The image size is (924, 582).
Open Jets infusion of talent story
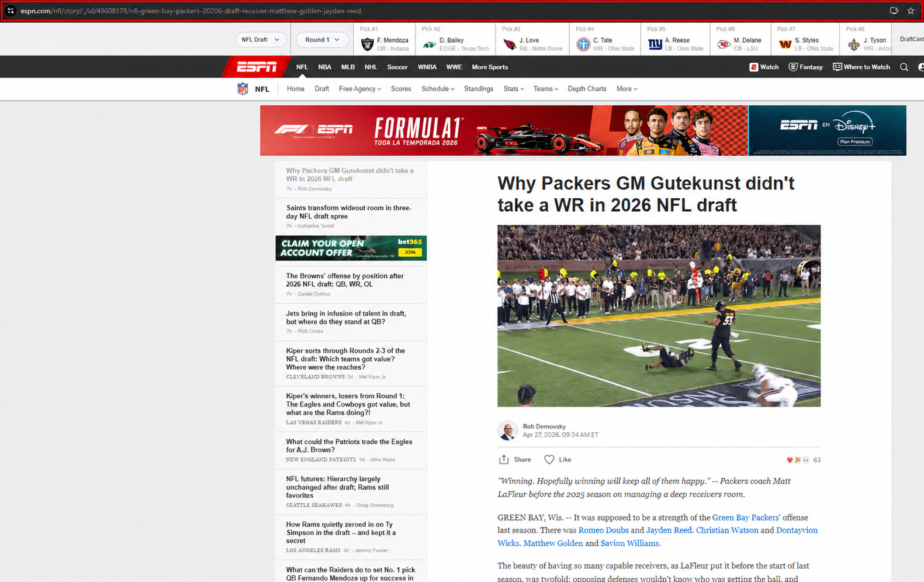point(346,318)
